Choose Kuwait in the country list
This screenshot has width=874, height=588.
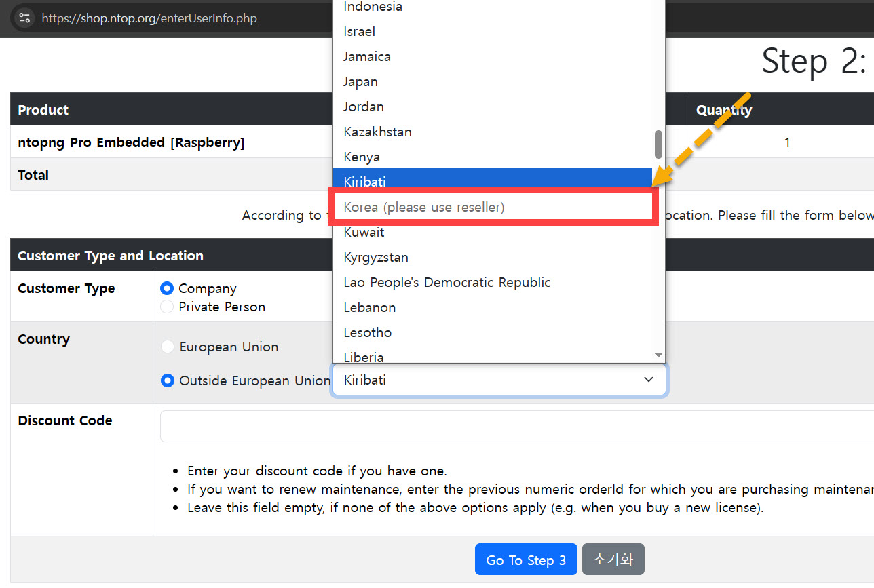[x=364, y=232]
